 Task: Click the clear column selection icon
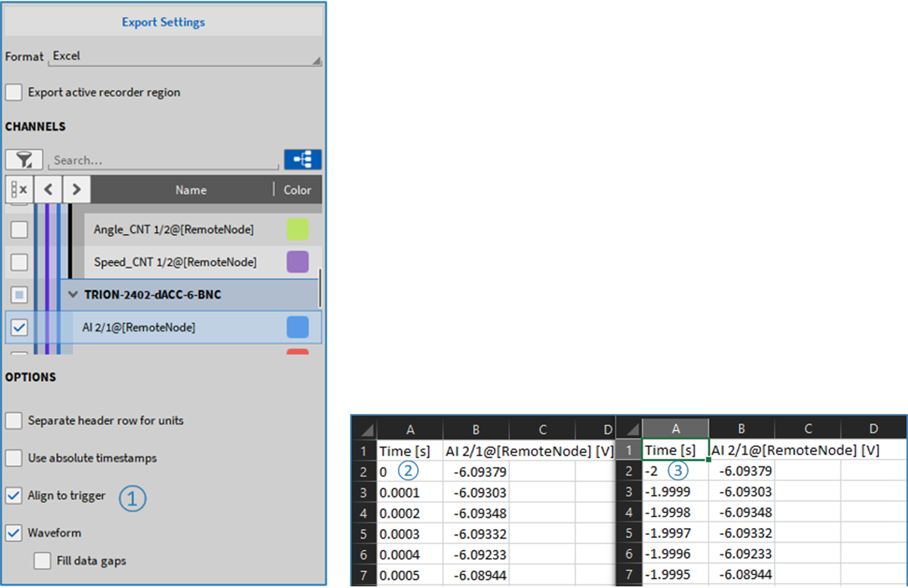tap(19, 190)
